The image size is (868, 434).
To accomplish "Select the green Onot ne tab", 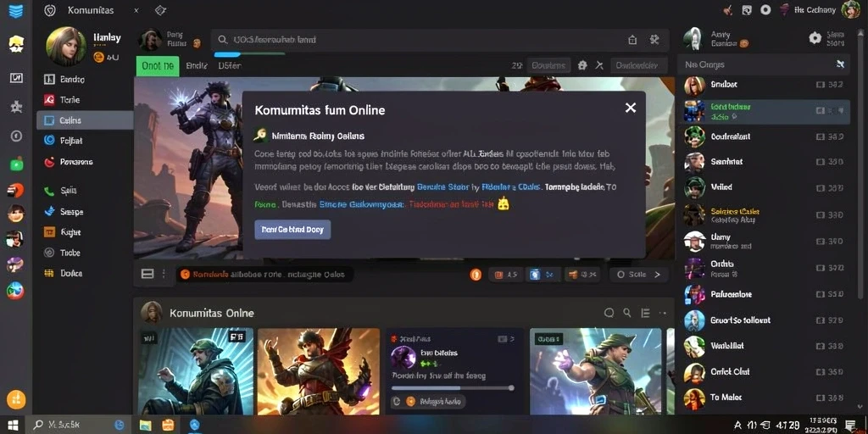I will point(158,65).
